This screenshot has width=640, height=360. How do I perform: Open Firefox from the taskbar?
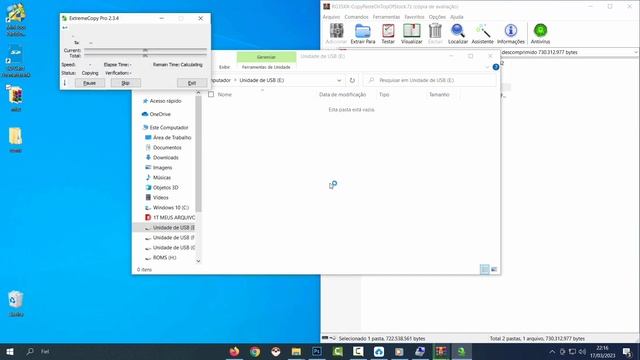[234, 351]
